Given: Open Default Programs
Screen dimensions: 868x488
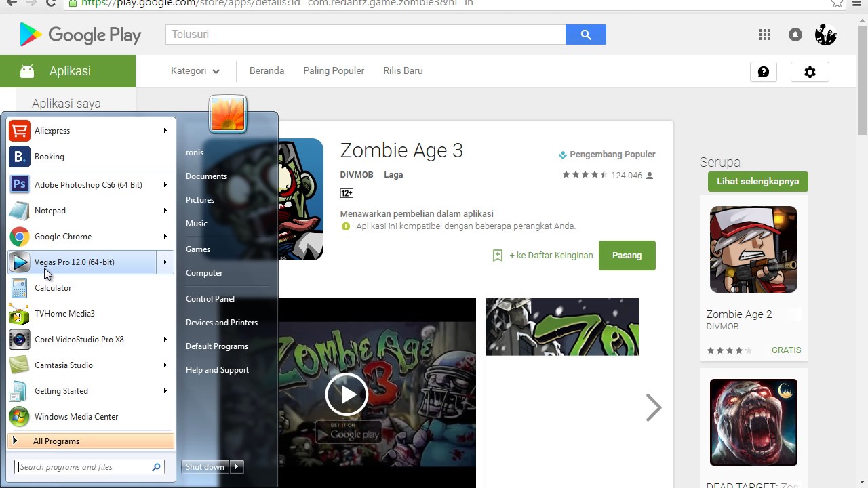Looking at the screenshot, I should pyautogui.click(x=217, y=346).
